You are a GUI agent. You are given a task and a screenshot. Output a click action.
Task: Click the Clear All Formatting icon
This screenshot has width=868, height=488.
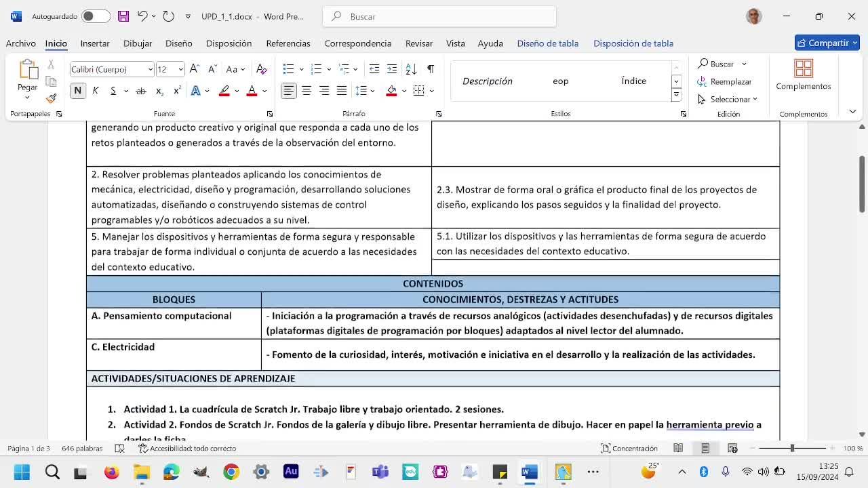tap(262, 69)
